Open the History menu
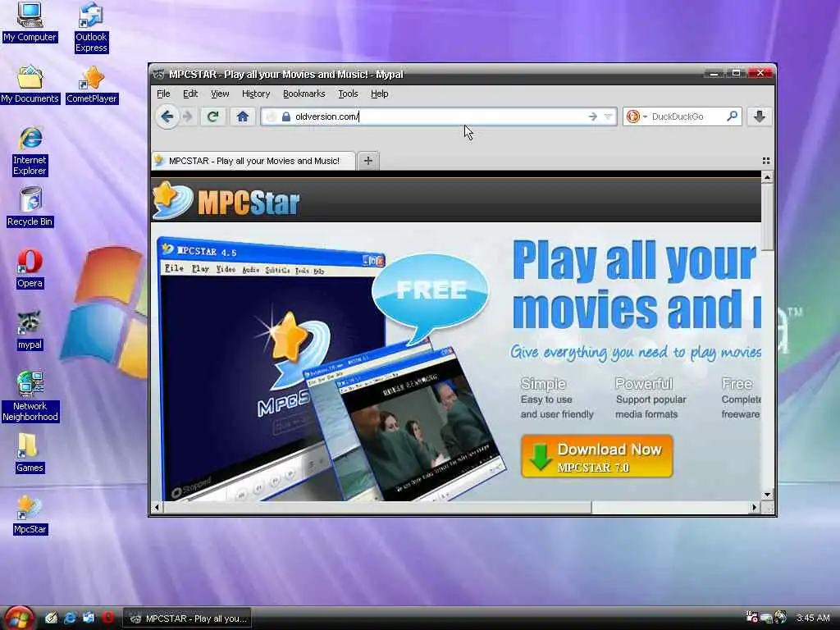 tap(256, 94)
